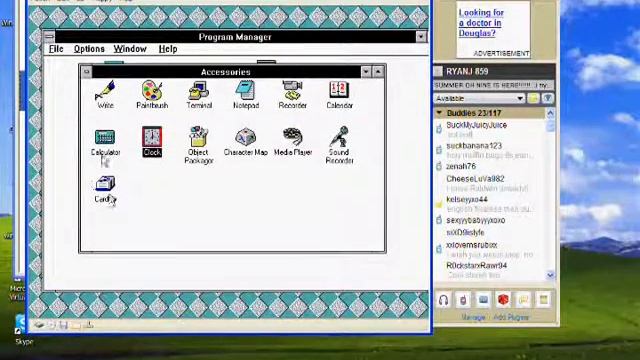The image size is (640, 360).
Task: Open Program Manager control menu box
Action: pyautogui.click(x=49, y=37)
